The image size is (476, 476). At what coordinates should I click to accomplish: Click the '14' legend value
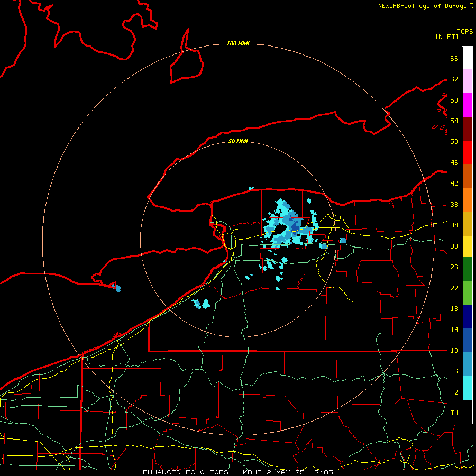454,329
